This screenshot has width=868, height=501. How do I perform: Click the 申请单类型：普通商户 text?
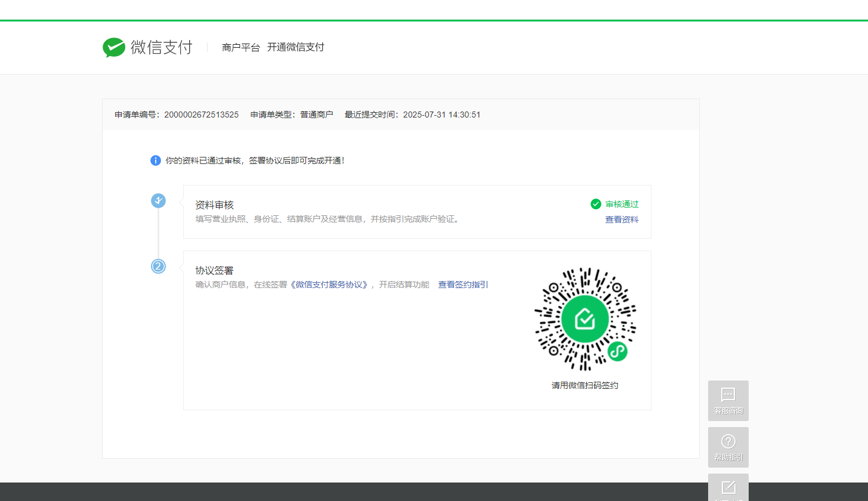pos(292,115)
